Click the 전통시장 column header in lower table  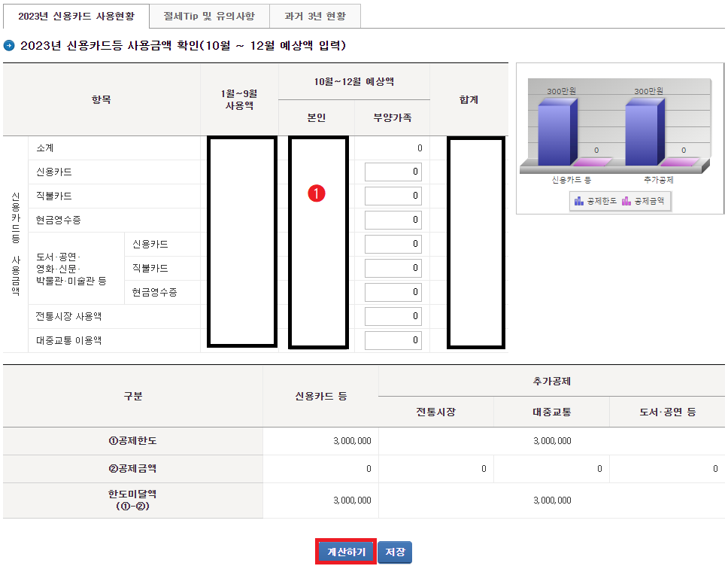(436, 412)
